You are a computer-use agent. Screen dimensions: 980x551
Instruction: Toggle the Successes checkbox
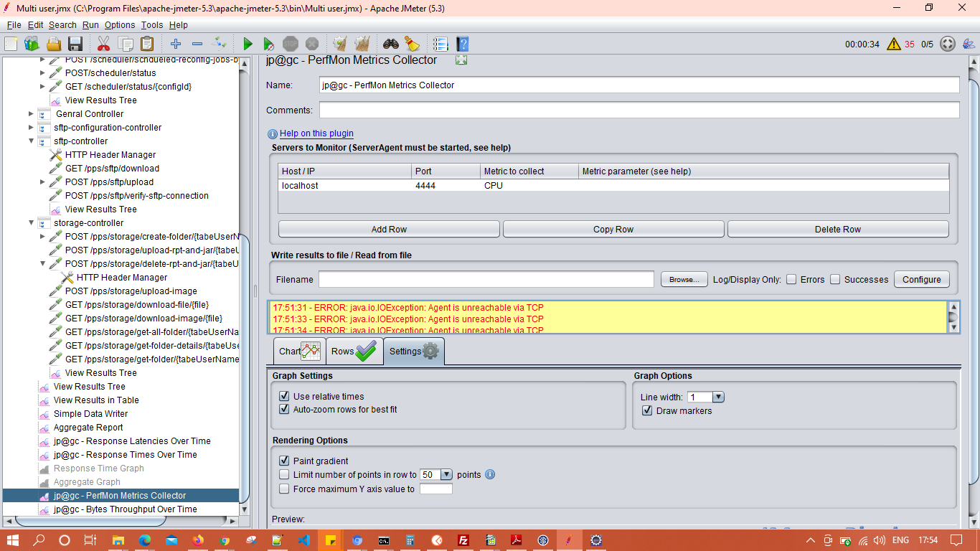[835, 280]
